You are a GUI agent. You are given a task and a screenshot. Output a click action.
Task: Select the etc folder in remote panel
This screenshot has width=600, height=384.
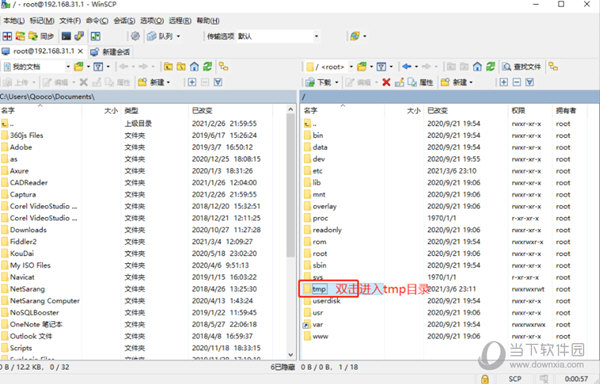pos(317,171)
